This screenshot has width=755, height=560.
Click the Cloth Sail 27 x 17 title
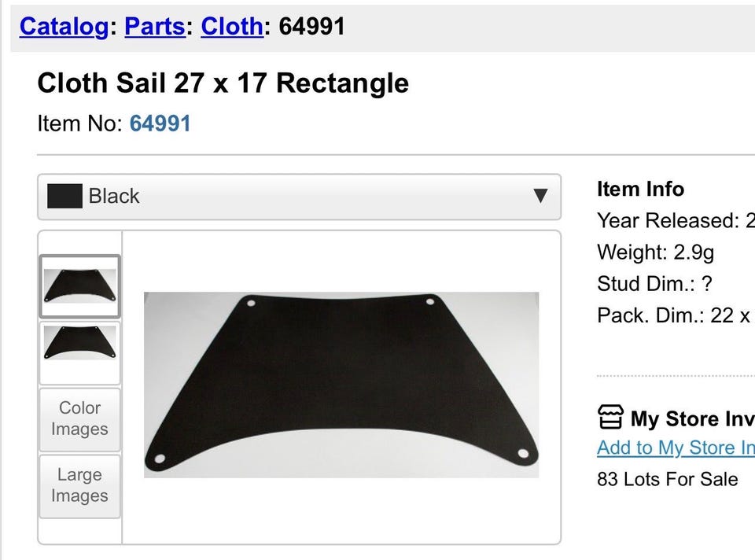tap(223, 83)
